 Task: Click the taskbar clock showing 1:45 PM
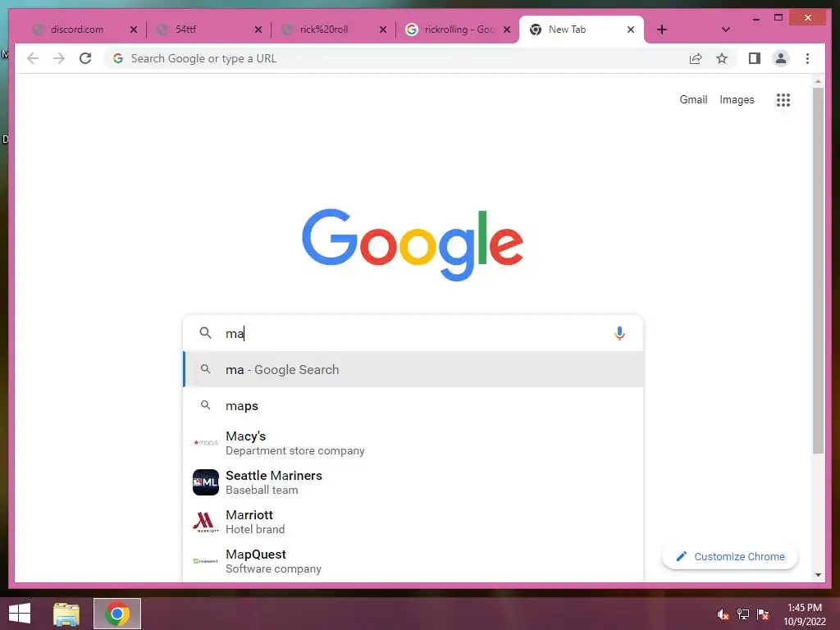click(805, 614)
